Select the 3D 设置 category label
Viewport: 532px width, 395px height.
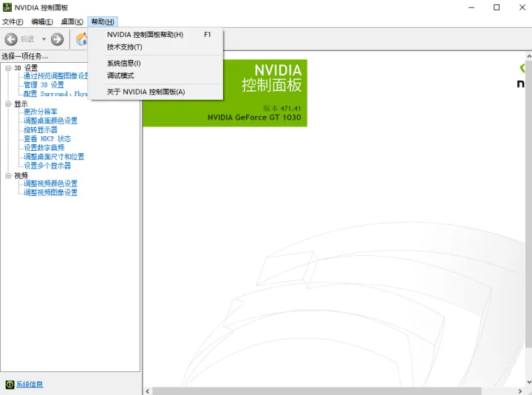point(26,68)
